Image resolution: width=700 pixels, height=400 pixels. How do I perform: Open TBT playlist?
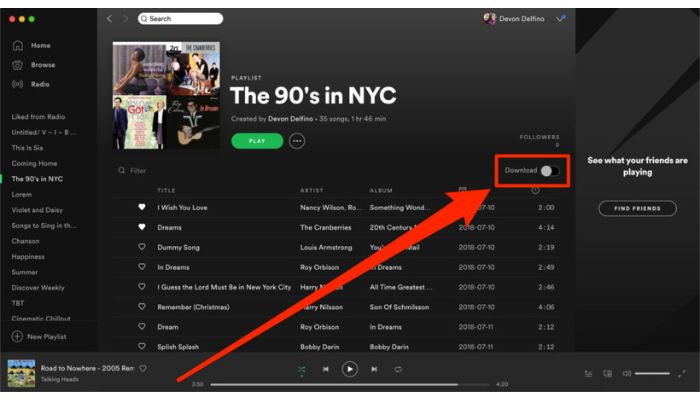[18, 304]
